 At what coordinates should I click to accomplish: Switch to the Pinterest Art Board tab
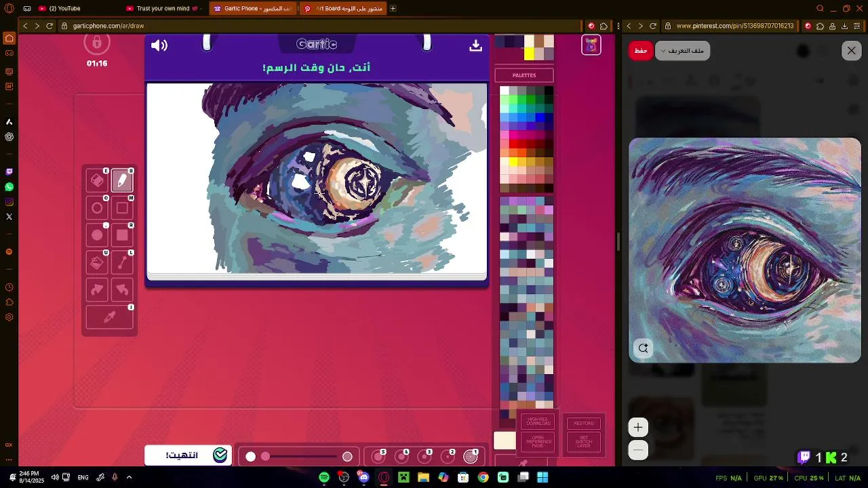pyautogui.click(x=344, y=8)
